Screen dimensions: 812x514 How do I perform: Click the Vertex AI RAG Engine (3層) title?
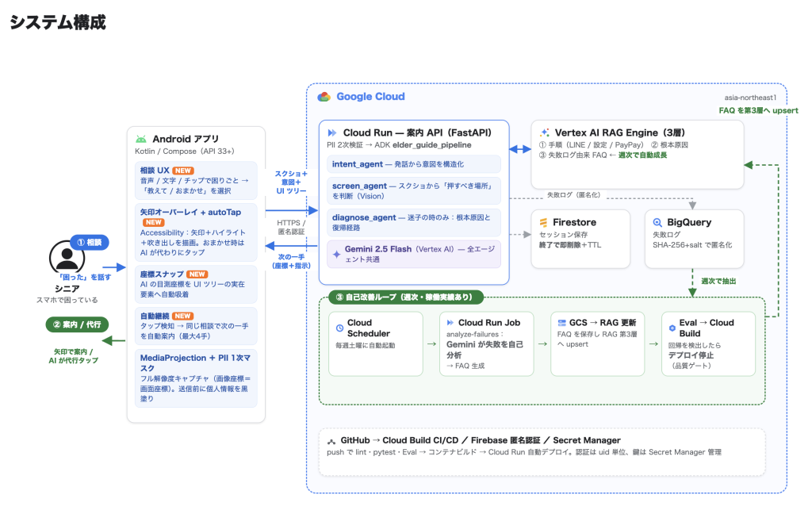[x=620, y=132]
